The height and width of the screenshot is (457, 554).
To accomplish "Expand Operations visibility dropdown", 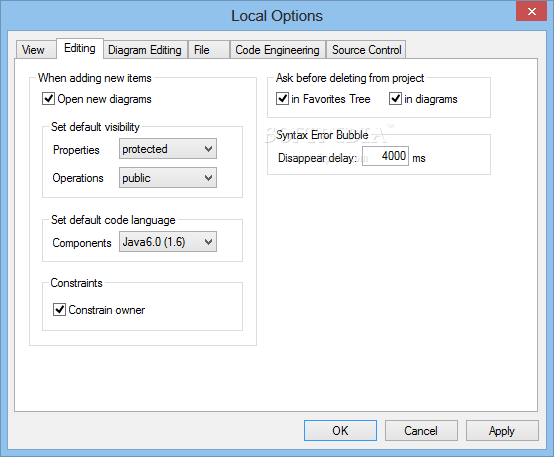I will pyautogui.click(x=168, y=178).
